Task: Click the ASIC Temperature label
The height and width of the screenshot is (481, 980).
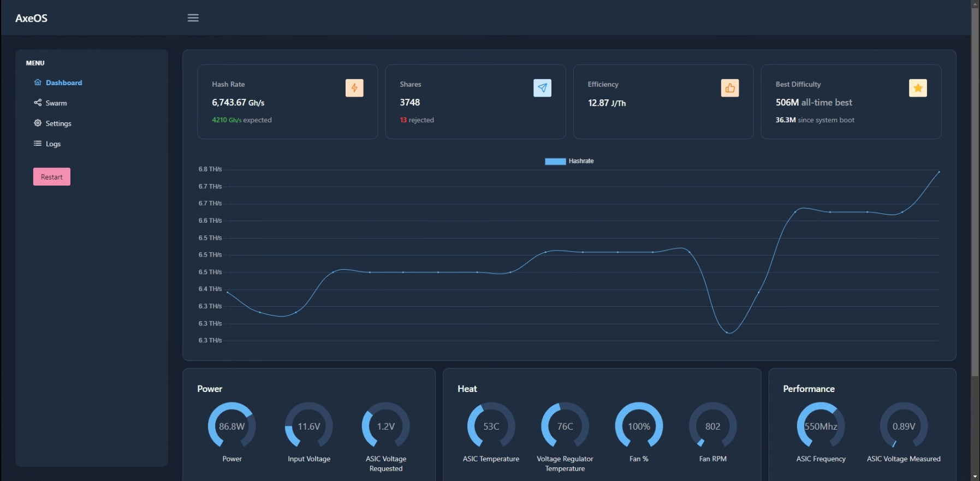Action: tap(491, 459)
